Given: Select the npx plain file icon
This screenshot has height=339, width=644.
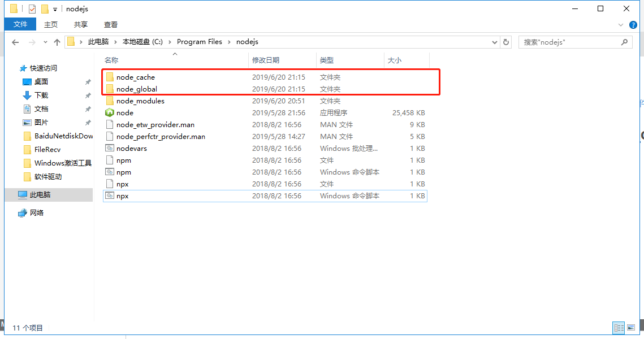Looking at the screenshot, I should 110,184.
